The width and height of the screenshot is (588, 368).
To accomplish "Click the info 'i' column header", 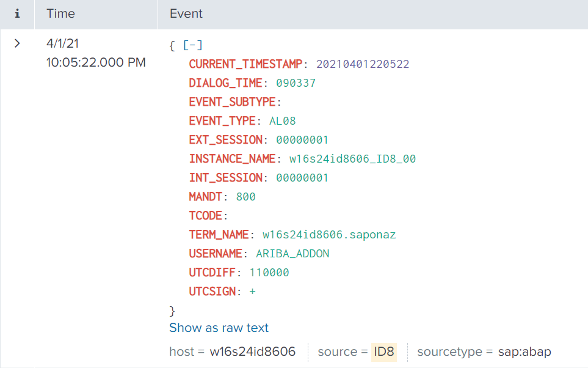I will coord(17,13).
